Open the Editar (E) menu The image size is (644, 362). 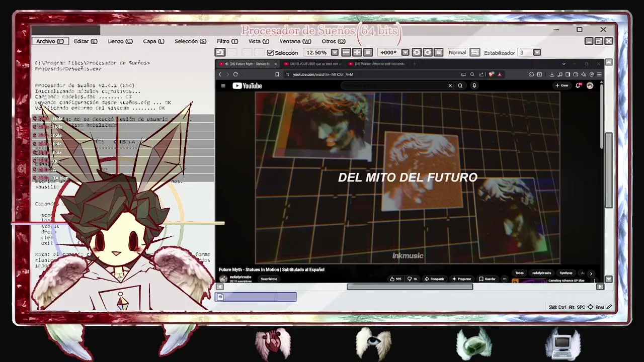86,41
